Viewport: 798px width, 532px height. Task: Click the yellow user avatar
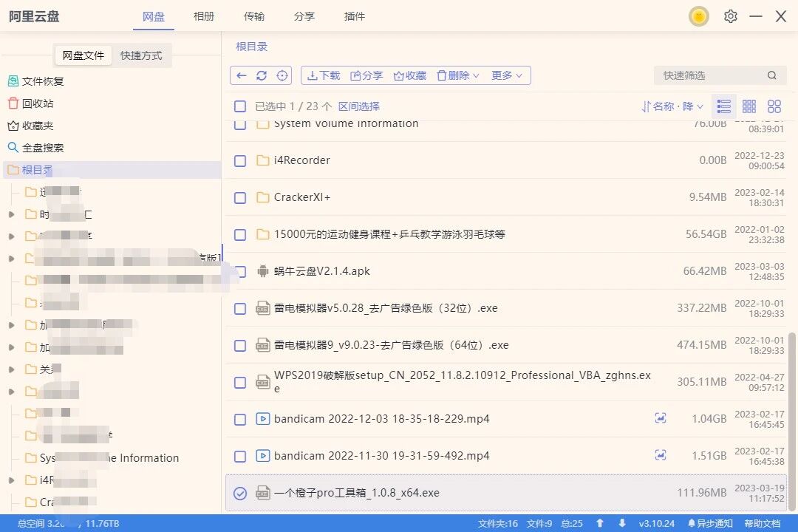pos(699,16)
